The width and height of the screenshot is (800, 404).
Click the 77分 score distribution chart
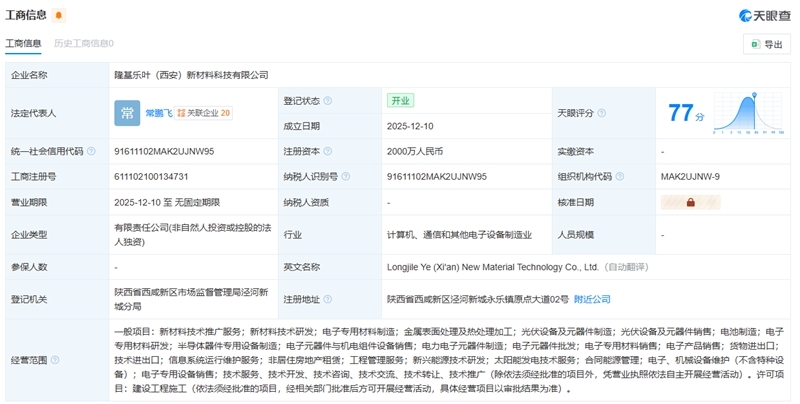point(746,113)
